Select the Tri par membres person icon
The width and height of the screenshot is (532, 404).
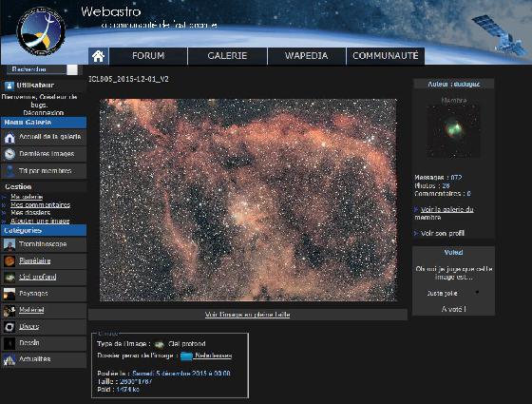coord(9,171)
